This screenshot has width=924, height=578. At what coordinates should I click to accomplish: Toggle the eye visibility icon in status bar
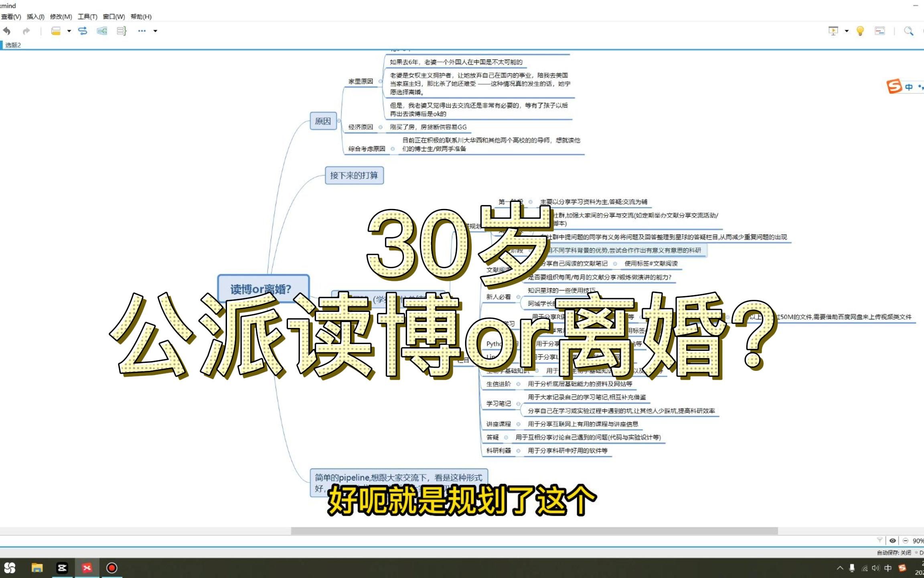click(892, 541)
